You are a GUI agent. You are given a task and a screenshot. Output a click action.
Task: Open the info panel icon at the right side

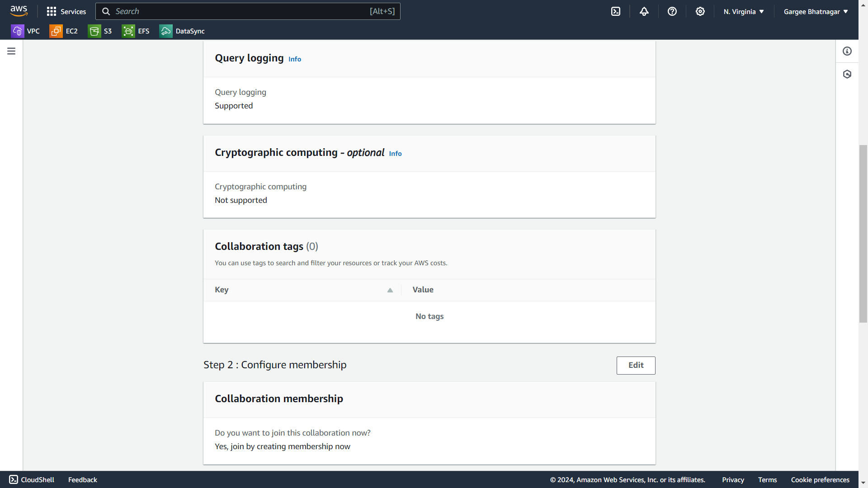click(847, 51)
